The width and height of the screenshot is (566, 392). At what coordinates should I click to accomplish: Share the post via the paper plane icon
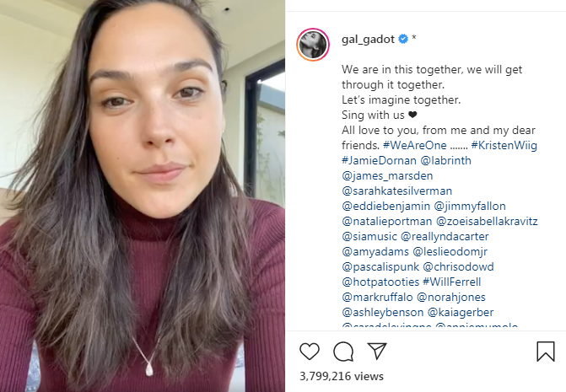click(x=377, y=351)
